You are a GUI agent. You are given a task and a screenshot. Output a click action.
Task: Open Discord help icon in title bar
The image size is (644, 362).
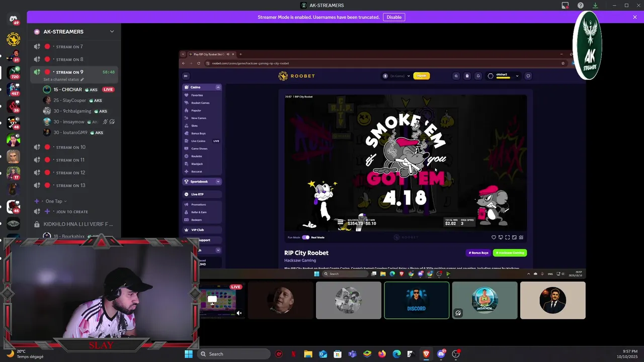(580, 6)
